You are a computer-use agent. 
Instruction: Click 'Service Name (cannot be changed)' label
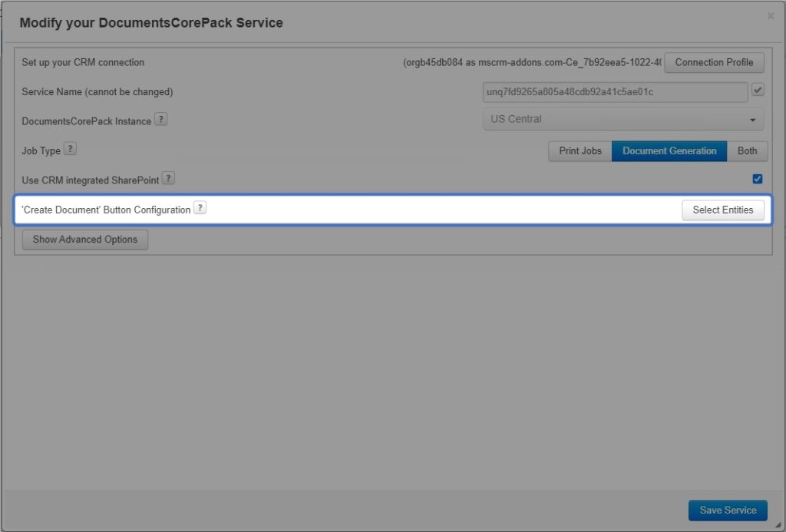point(97,92)
